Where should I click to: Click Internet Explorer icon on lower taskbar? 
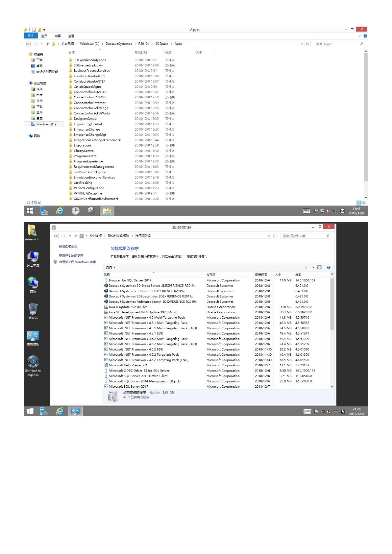(60, 411)
